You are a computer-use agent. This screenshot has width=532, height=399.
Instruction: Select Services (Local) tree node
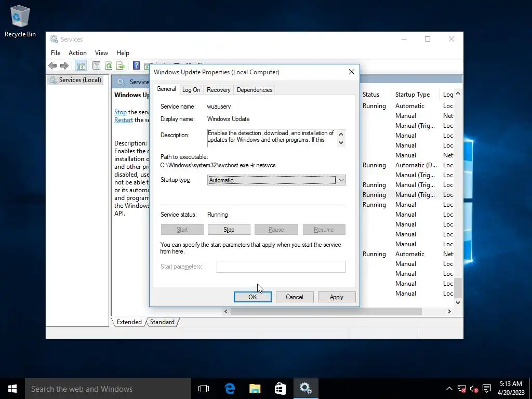(x=75, y=79)
